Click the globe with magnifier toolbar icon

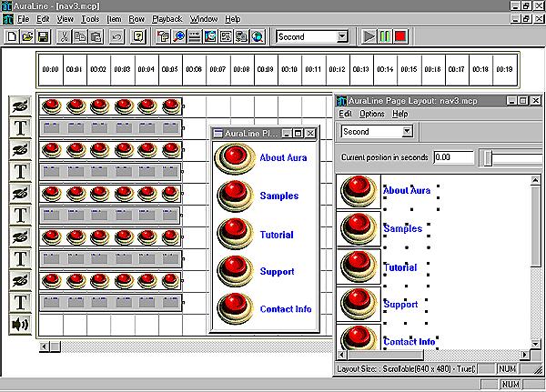coord(258,36)
